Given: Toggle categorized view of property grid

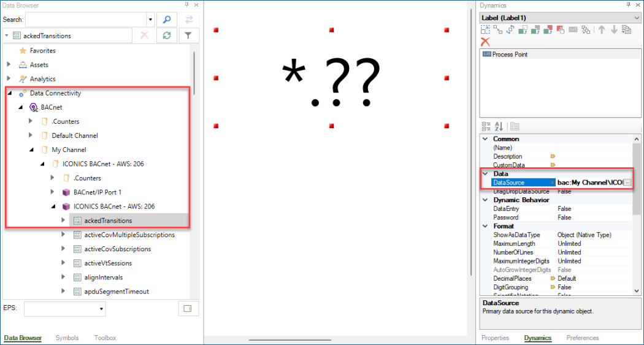Looking at the screenshot, I should (x=486, y=126).
